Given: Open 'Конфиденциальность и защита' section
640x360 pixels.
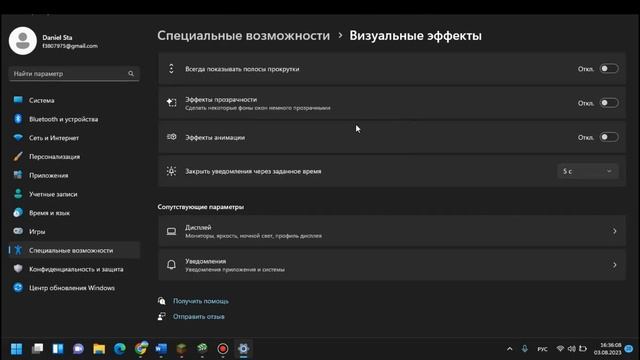Looking at the screenshot, I should pos(74,269).
